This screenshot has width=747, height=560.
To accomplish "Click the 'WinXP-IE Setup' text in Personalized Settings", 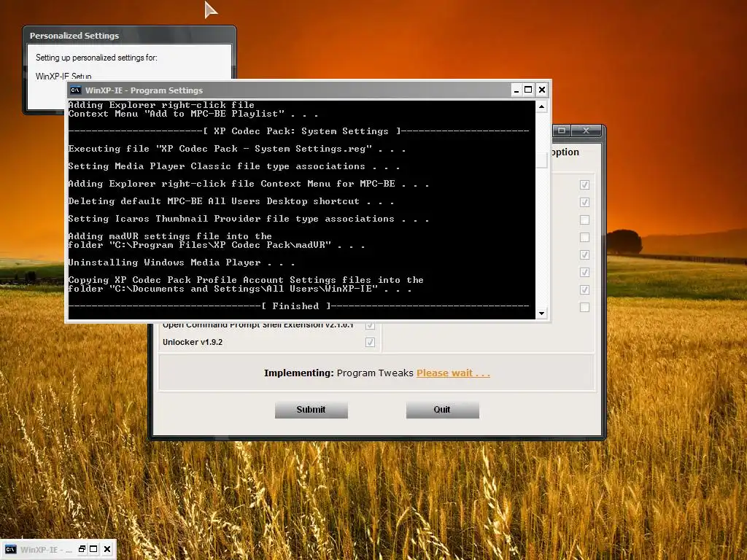I will tap(63, 76).
